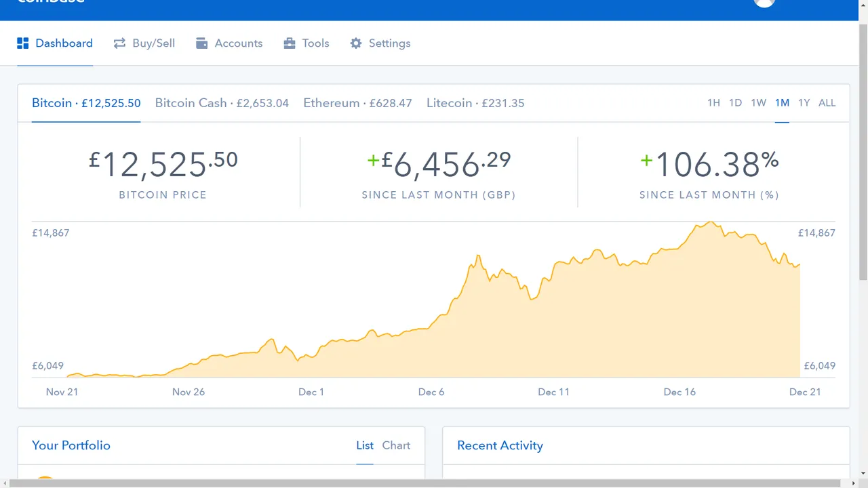The width and height of the screenshot is (868, 488).
Task: Click the +106.38% change value
Action: (709, 164)
